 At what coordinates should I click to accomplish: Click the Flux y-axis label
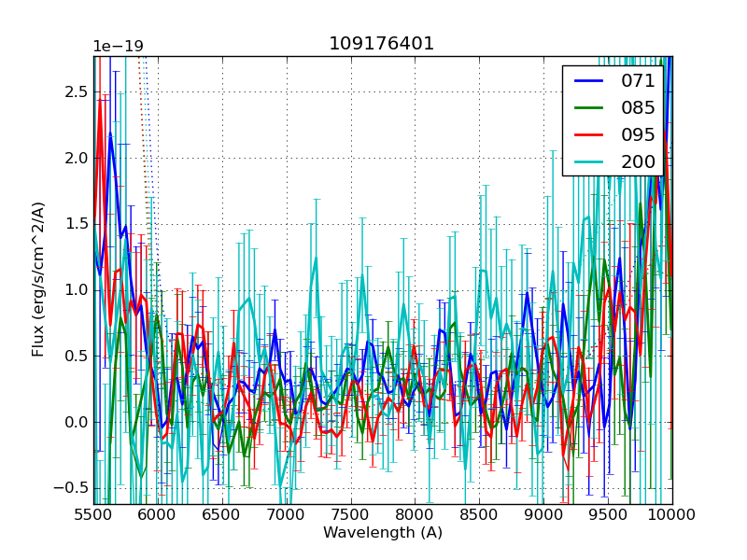point(38,280)
